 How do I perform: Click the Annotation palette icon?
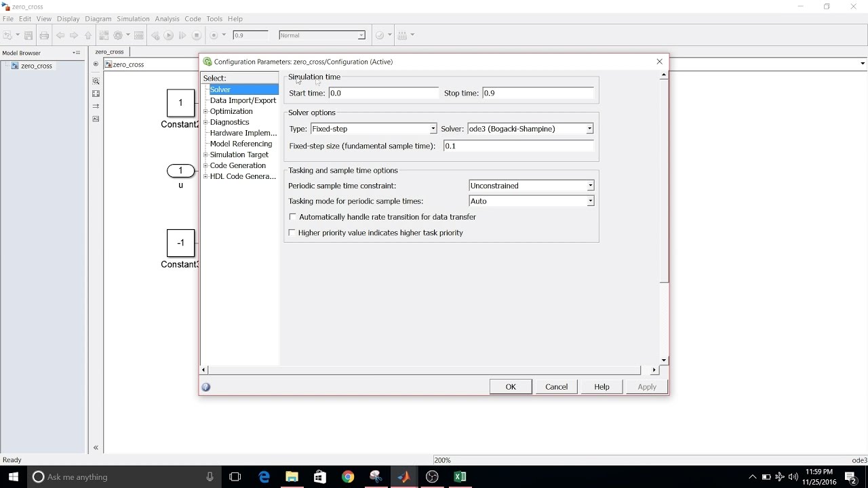tap(96, 119)
